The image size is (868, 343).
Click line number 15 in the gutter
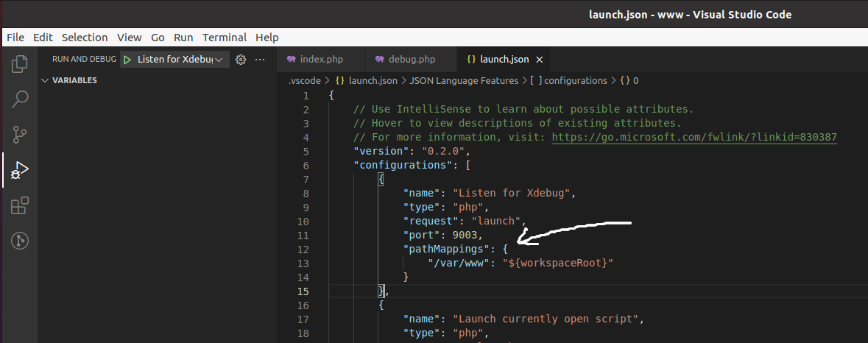pyautogui.click(x=303, y=291)
